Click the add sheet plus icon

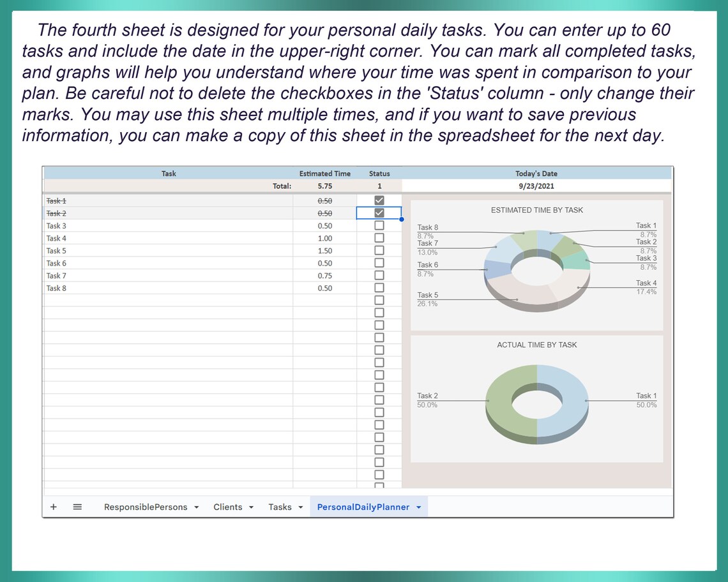pyautogui.click(x=53, y=506)
